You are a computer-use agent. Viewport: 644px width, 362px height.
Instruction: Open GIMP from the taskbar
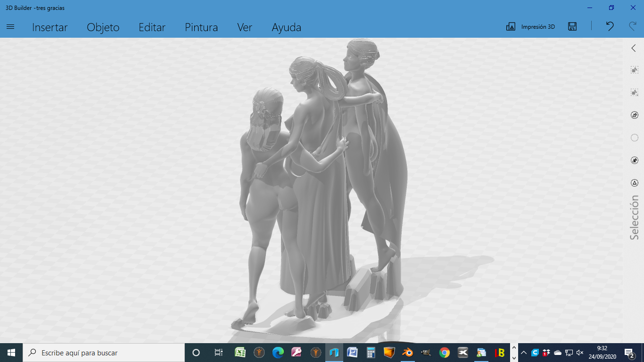tap(426, 353)
